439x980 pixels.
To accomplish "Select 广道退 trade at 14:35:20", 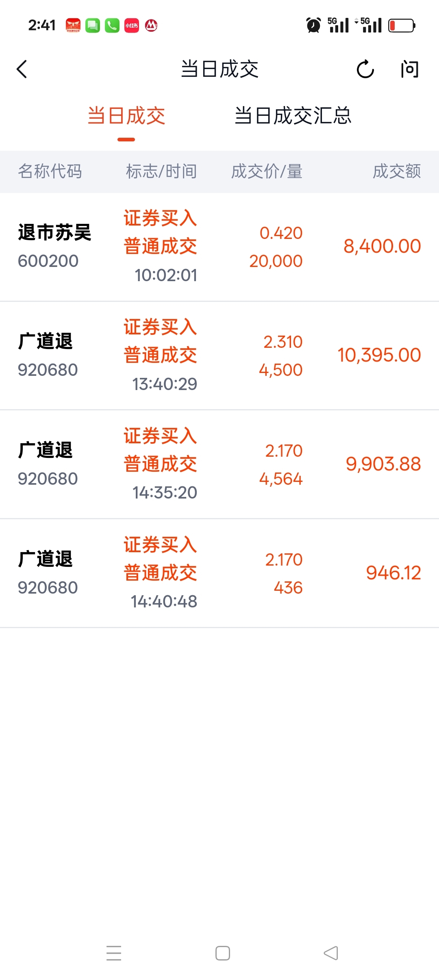I will [x=219, y=464].
